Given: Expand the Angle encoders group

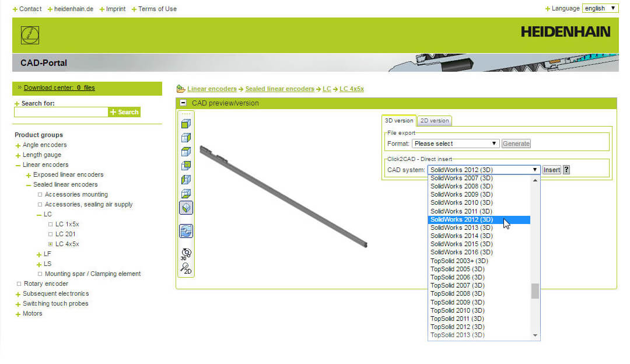Looking at the screenshot, I should coord(17,145).
